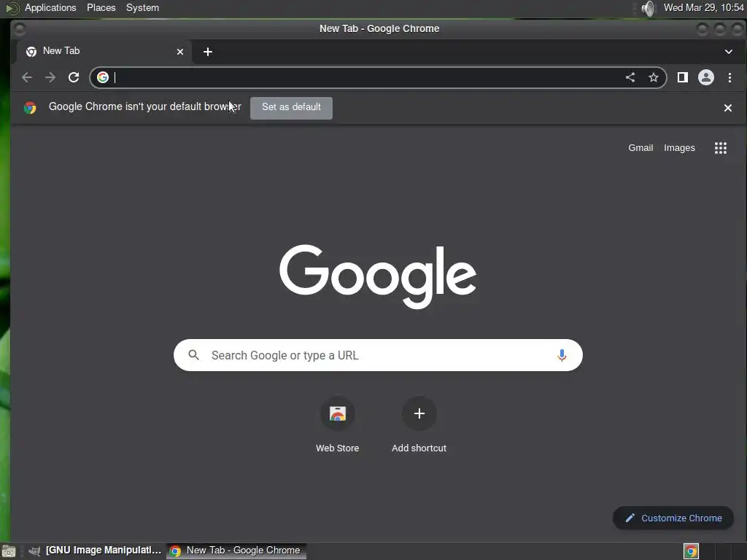
Task: Open the Google apps grid
Action: coord(720,148)
